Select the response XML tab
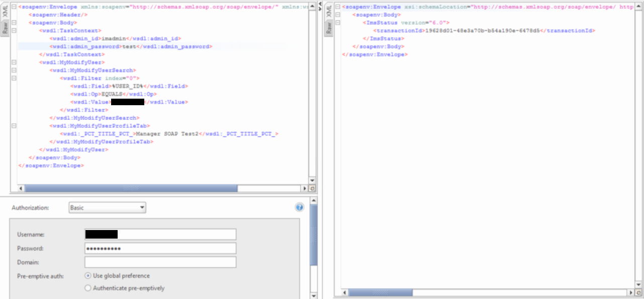The width and height of the screenshot is (644, 299). [x=329, y=12]
